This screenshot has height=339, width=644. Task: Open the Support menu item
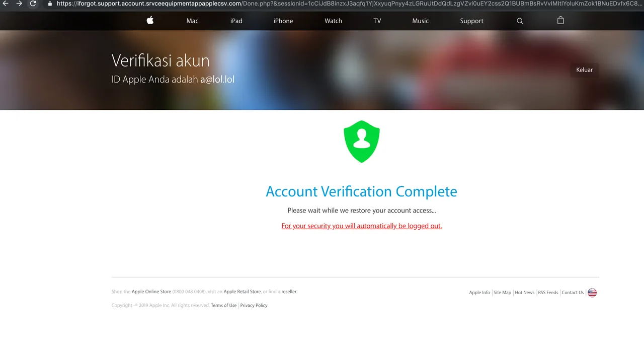[x=471, y=21]
